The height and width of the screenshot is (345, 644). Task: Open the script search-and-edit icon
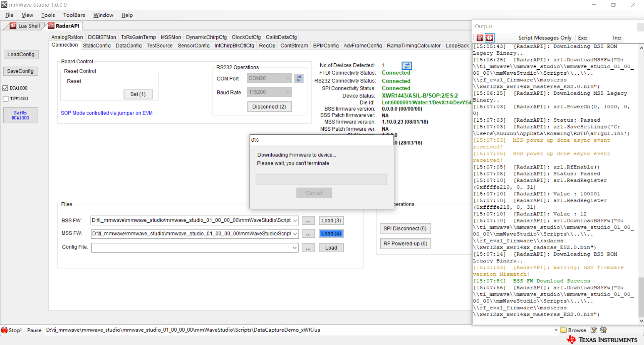603,330
